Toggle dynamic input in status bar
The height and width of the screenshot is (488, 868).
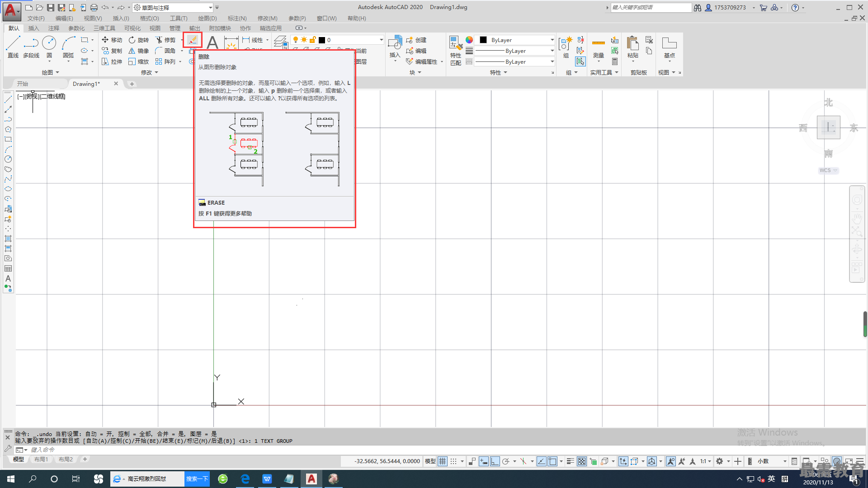coord(484,461)
